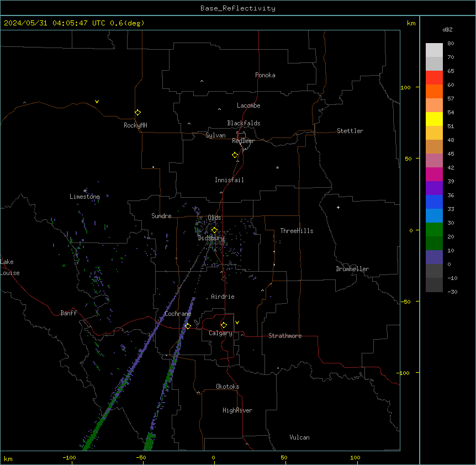This screenshot has height=465, width=476.
Task: Click the Innisfail map label
Action: pos(229,180)
